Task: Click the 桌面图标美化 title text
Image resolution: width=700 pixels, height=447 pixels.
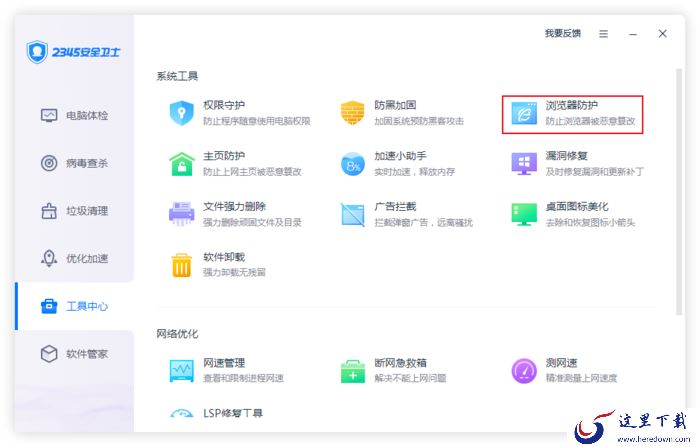Action: [577, 207]
